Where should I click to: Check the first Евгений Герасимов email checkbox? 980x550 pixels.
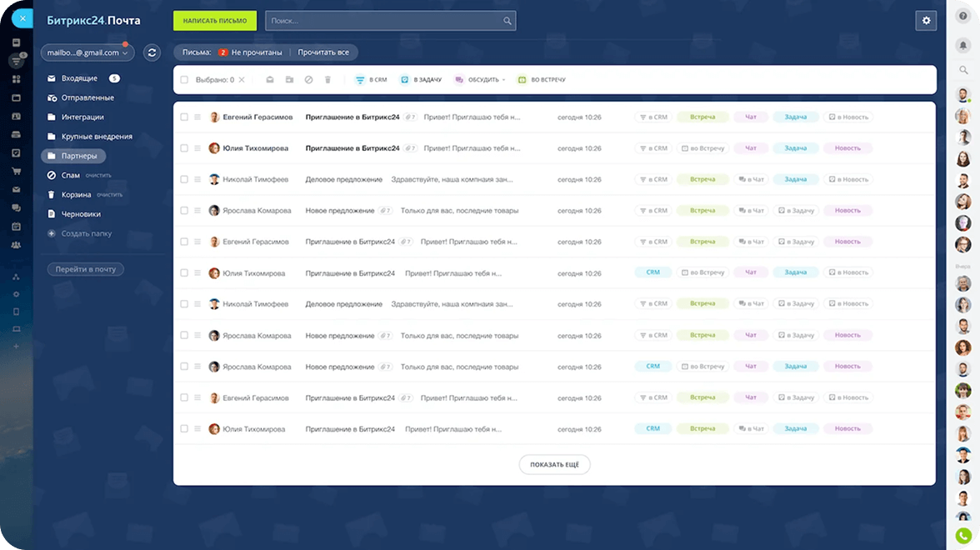184,117
